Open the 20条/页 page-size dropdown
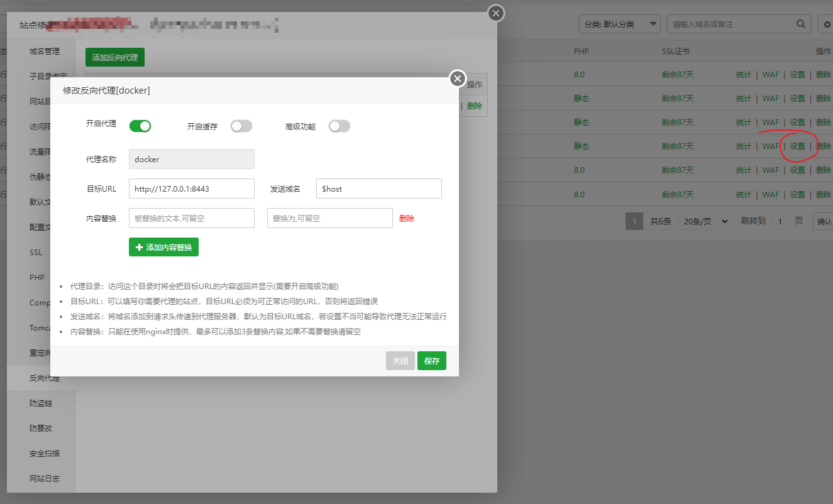Image resolution: width=833 pixels, height=504 pixels. point(704,221)
